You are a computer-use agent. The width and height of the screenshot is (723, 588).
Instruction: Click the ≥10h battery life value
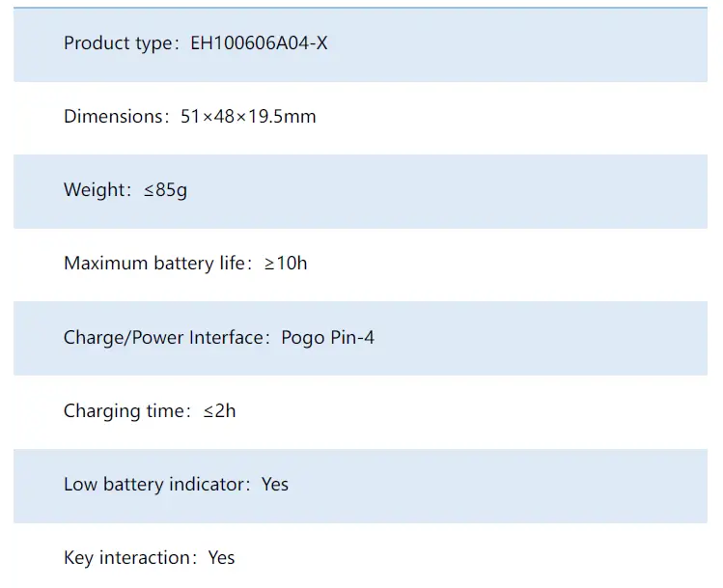pos(286,264)
